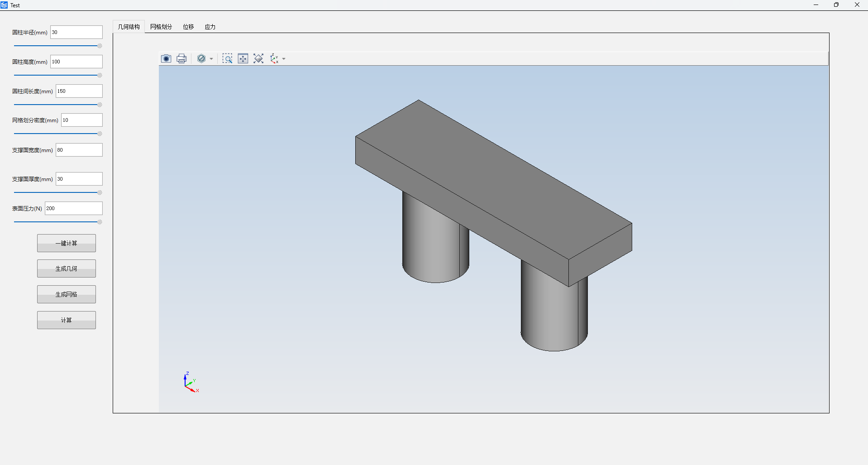Click the 圆柱高度(mm) input field

(76, 62)
